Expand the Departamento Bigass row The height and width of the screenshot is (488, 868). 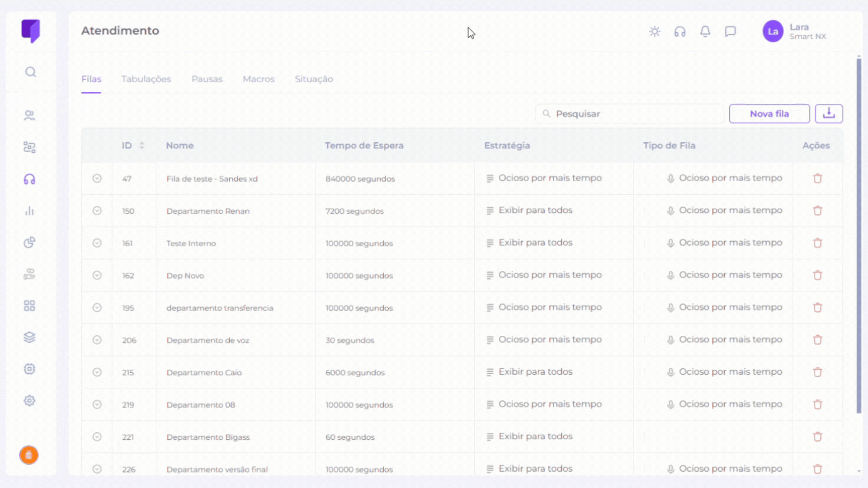pyautogui.click(x=97, y=437)
